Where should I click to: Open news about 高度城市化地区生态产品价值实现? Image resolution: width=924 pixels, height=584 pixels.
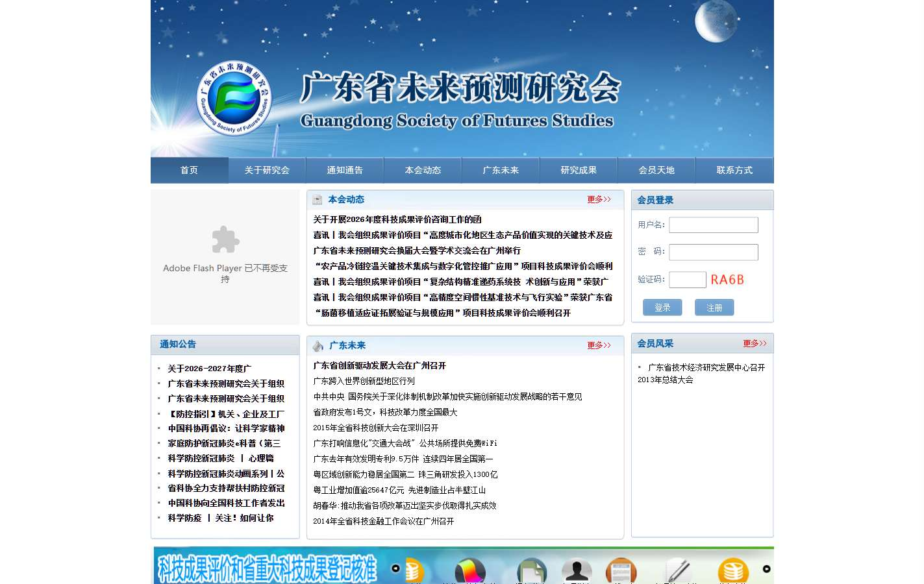click(463, 235)
